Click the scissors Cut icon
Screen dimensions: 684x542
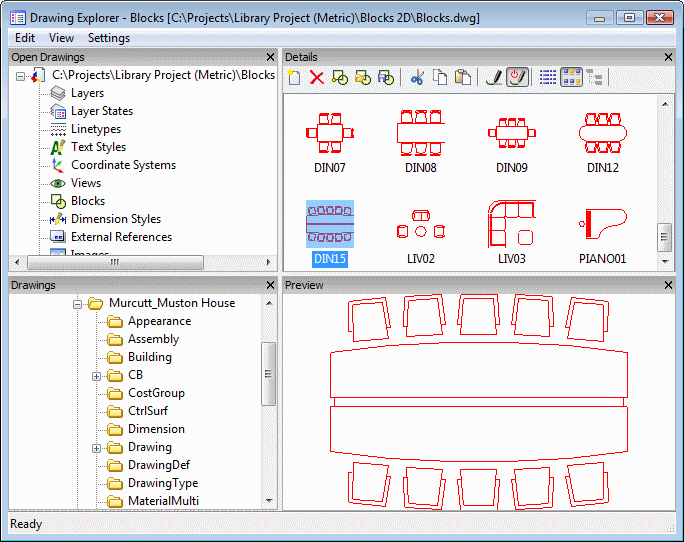(x=417, y=77)
